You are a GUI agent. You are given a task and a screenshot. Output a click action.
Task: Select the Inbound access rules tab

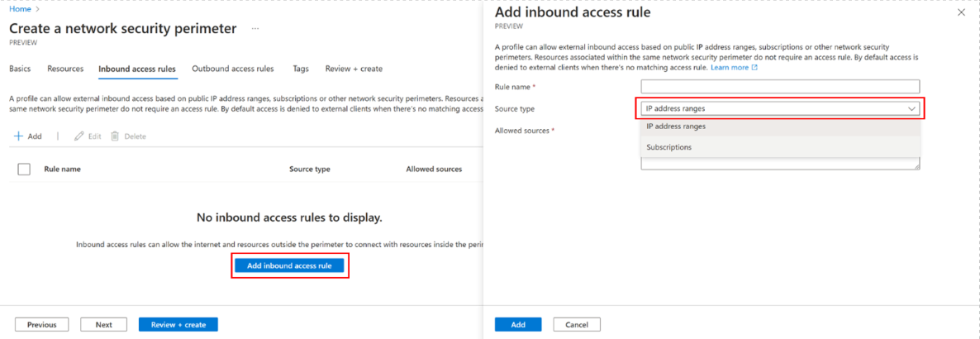tap(137, 69)
